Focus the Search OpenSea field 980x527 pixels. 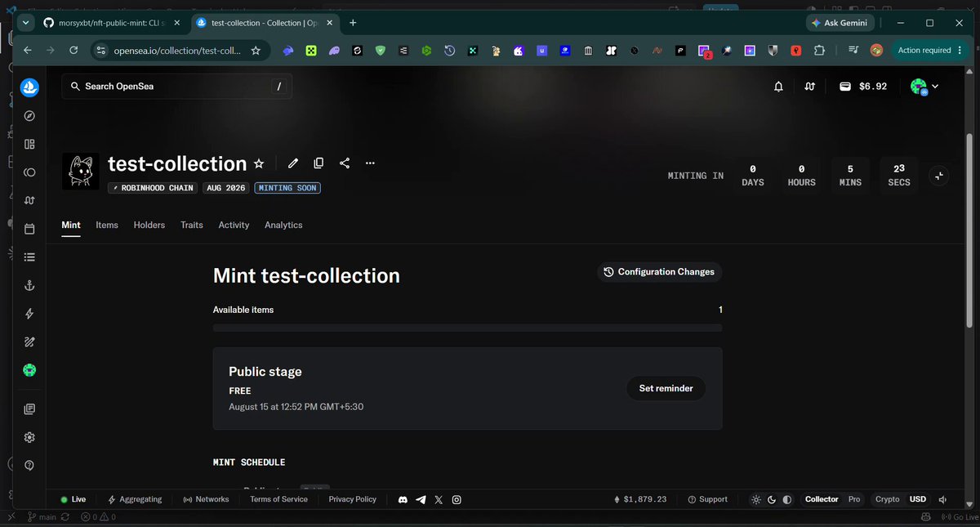[176, 86]
